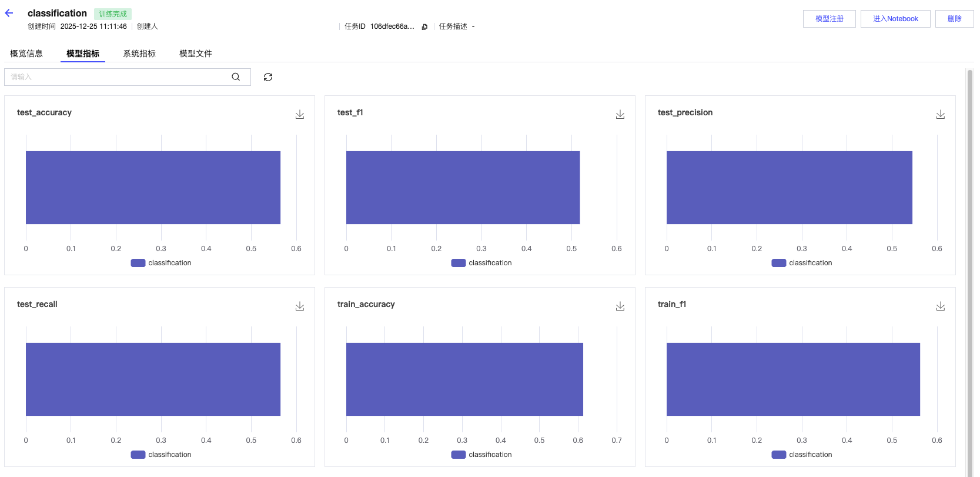Toggle classification legend in test_accuracy chart
Image resolution: width=980 pixels, height=477 pixels.
161,263
